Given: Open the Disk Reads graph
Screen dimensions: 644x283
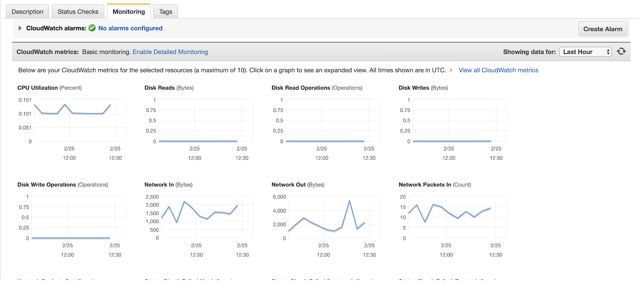Looking at the screenshot, I should pyautogui.click(x=205, y=121).
